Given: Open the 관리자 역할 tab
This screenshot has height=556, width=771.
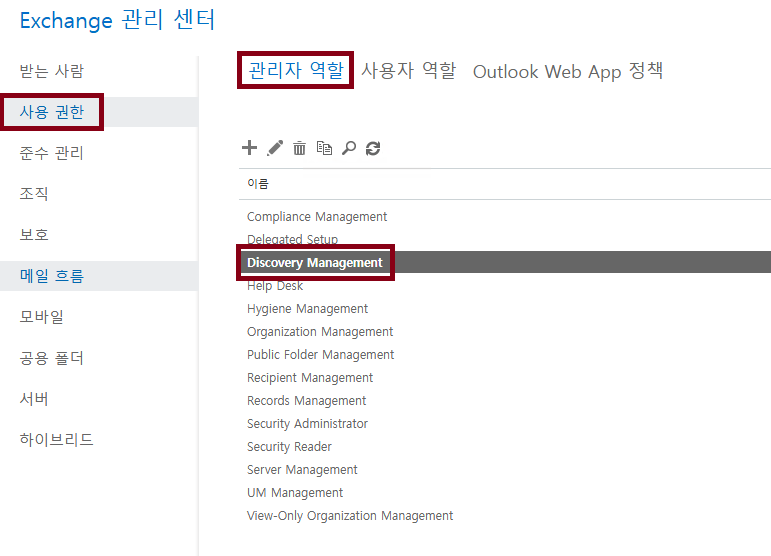Looking at the screenshot, I should pos(296,70).
